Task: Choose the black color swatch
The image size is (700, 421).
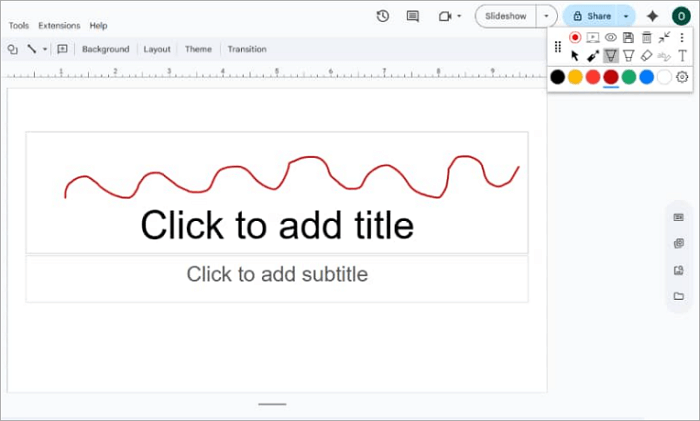Action: [558, 77]
